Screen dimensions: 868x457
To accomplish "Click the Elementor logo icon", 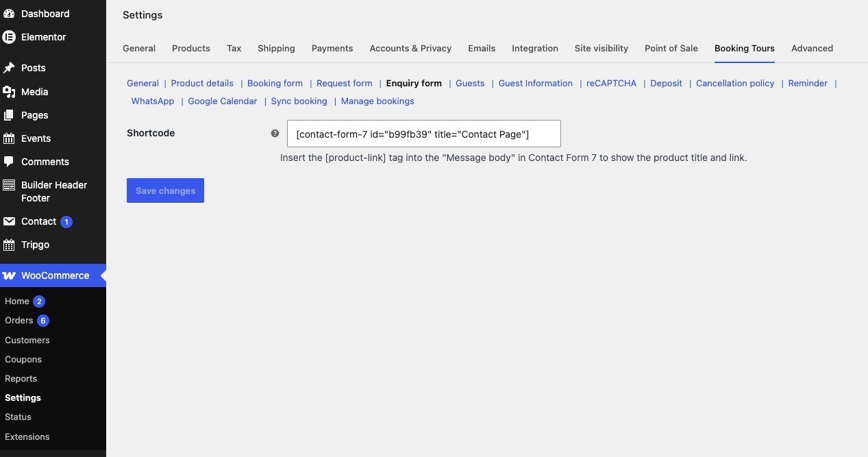I will [x=9, y=37].
